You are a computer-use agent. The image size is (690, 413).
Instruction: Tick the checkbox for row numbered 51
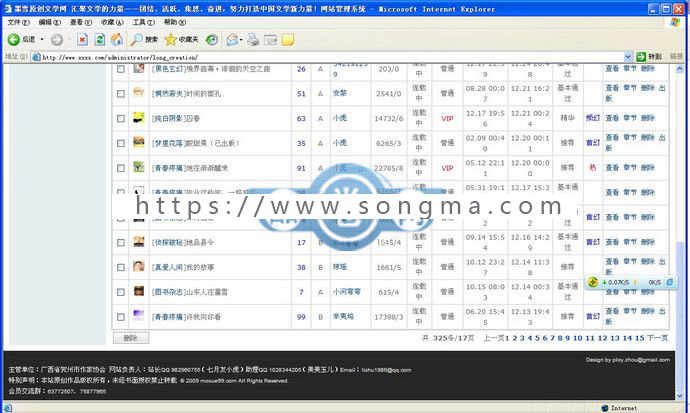point(121,94)
